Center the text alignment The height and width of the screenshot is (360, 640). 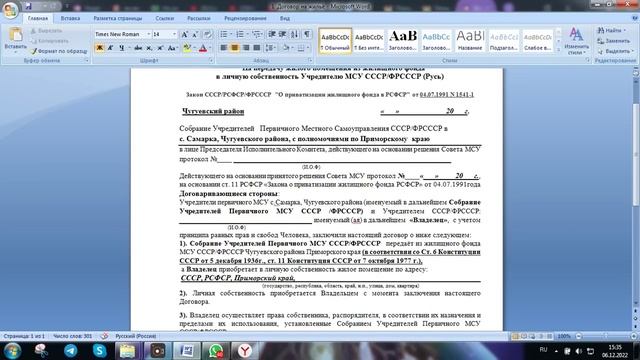coord(235,48)
